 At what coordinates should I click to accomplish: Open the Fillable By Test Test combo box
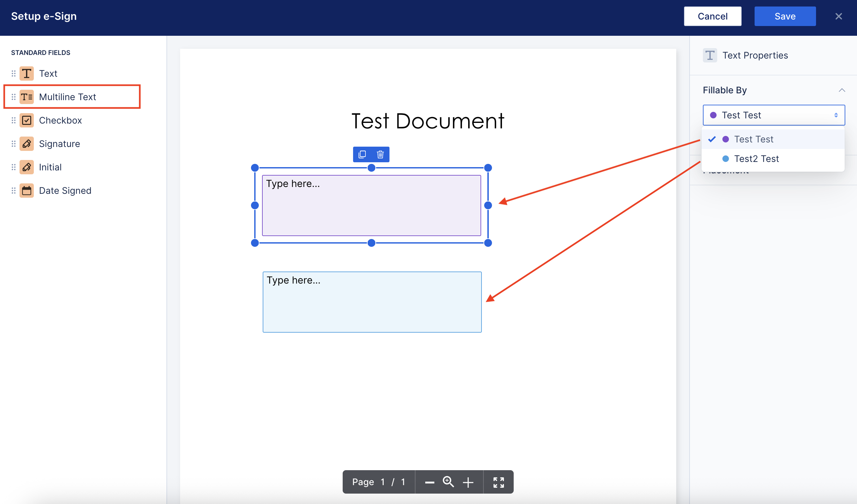pyautogui.click(x=773, y=115)
